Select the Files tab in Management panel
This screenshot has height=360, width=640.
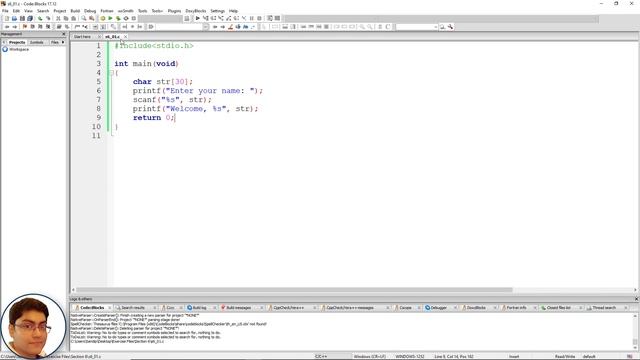coord(54,42)
